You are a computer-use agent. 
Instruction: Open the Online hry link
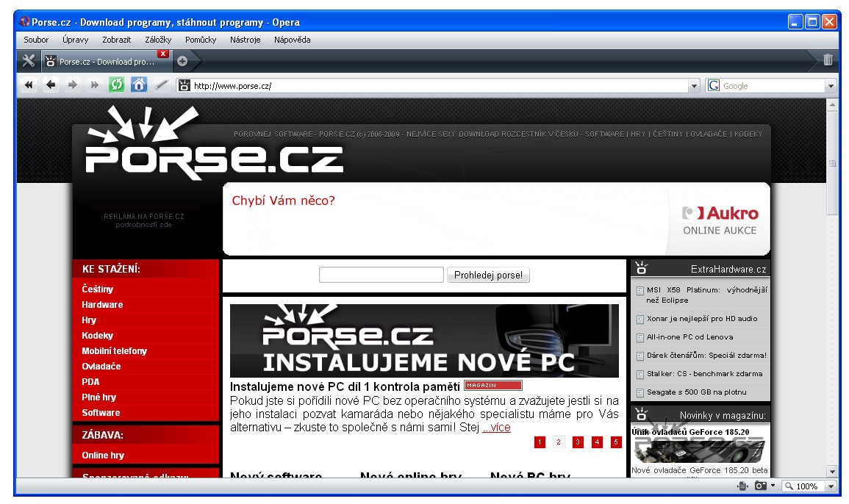tap(103, 456)
